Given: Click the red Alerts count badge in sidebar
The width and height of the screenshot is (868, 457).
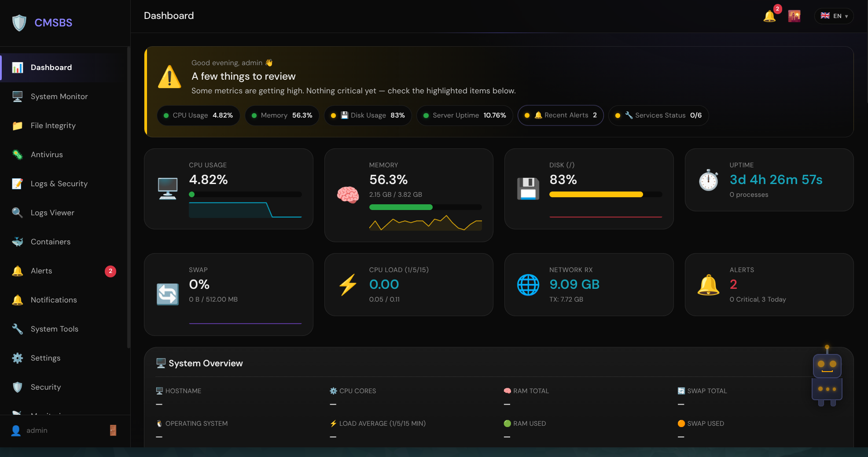Looking at the screenshot, I should [x=110, y=271].
